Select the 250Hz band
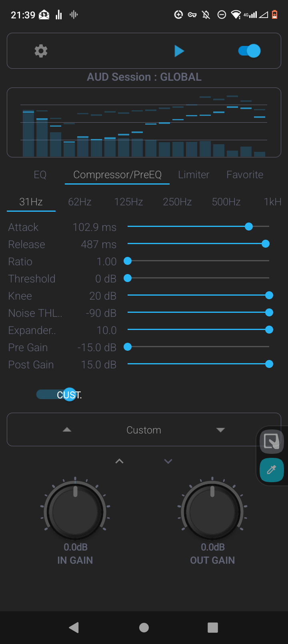The width and height of the screenshot is (288, 644). coord(177,202)
